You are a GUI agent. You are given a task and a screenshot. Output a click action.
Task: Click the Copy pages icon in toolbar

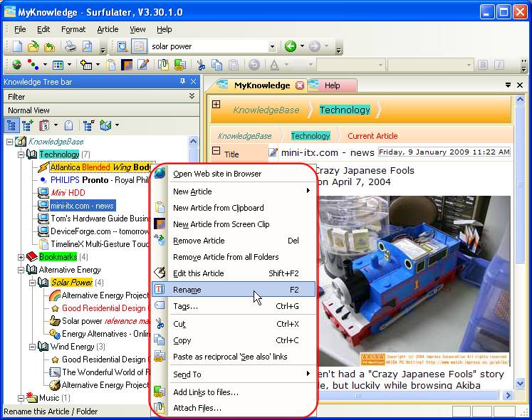point(217,65)
